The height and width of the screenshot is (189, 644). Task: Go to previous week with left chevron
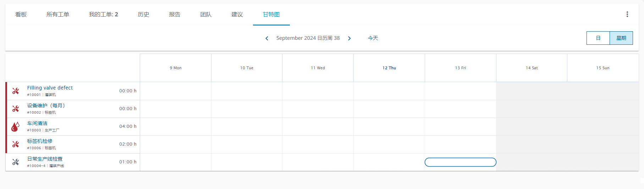point(267,38)
